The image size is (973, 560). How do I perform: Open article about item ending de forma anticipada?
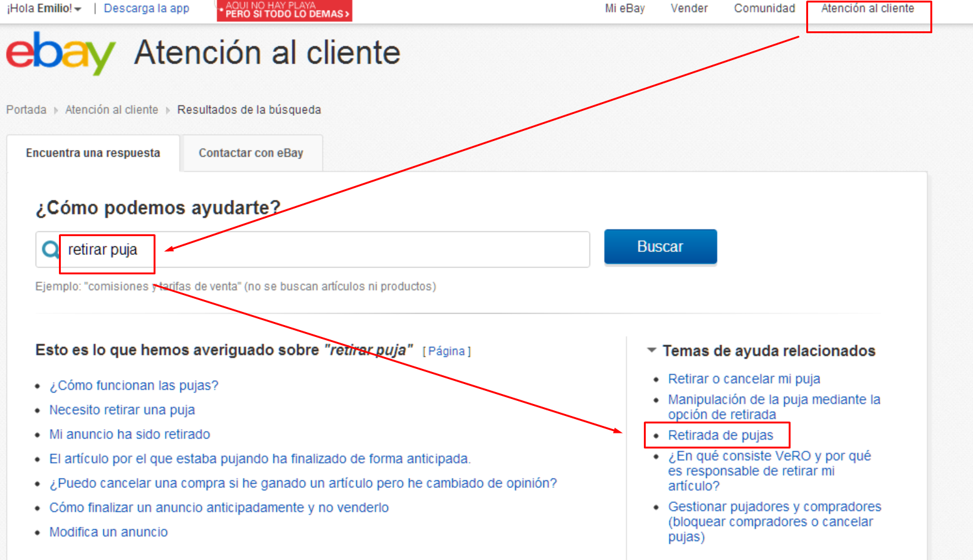[x=260, y=459]
